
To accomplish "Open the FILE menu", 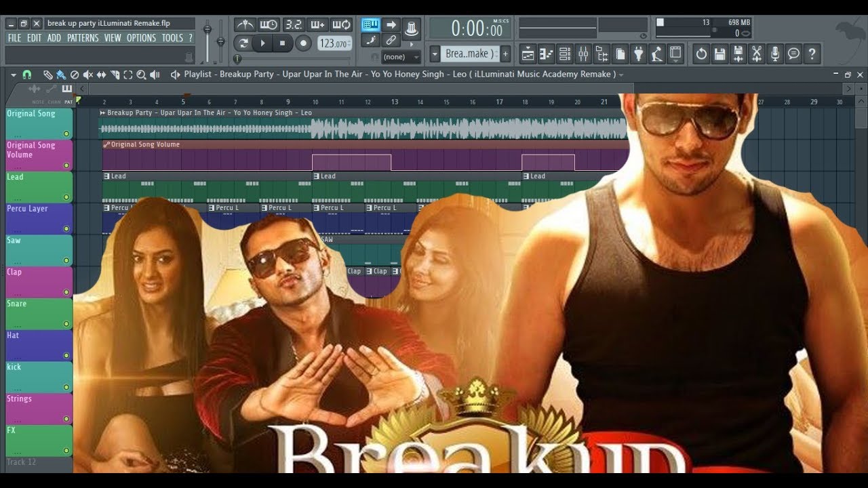I will pos(14,38).
